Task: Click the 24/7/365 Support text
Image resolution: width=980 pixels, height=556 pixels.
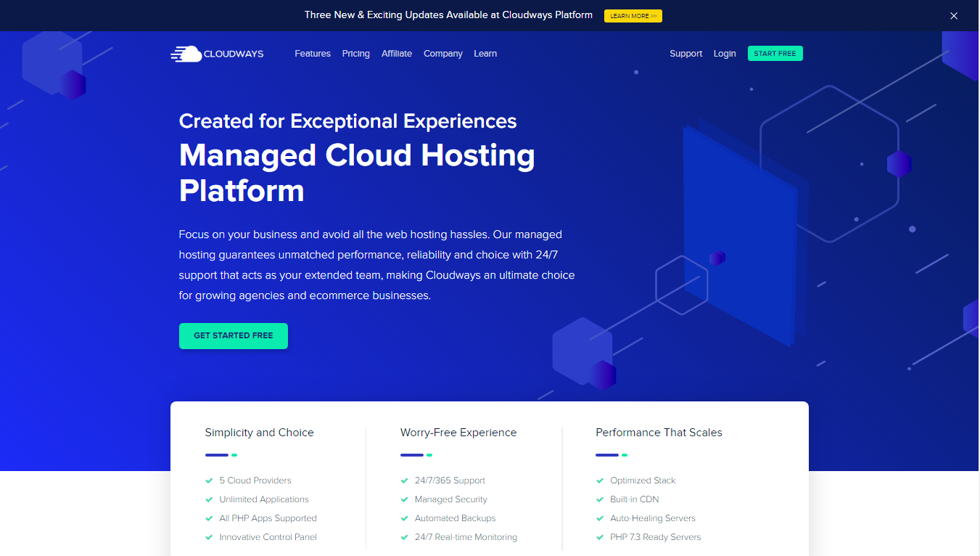Action: pyautogui.click(x=450, y=481)
